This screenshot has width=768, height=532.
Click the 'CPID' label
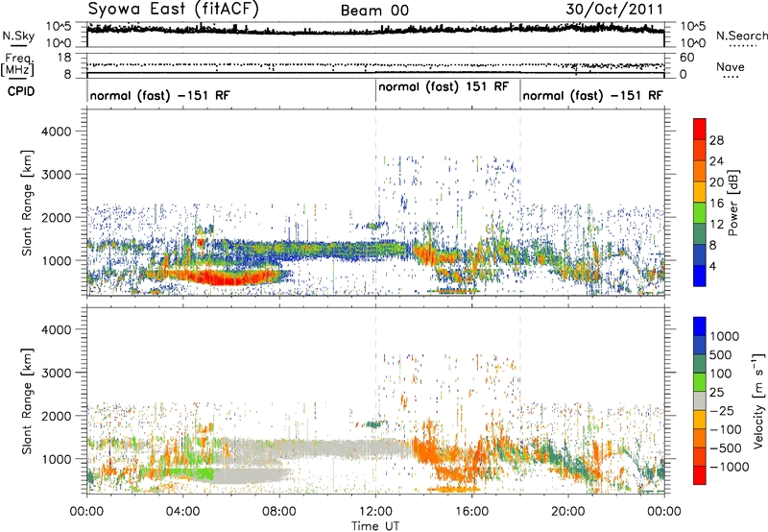(21, 91)
